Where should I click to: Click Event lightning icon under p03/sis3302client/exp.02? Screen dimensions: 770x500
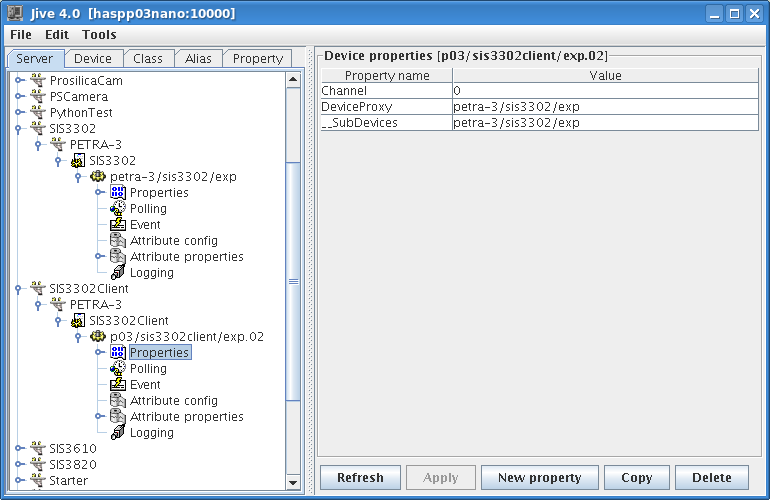coord(118,385)
